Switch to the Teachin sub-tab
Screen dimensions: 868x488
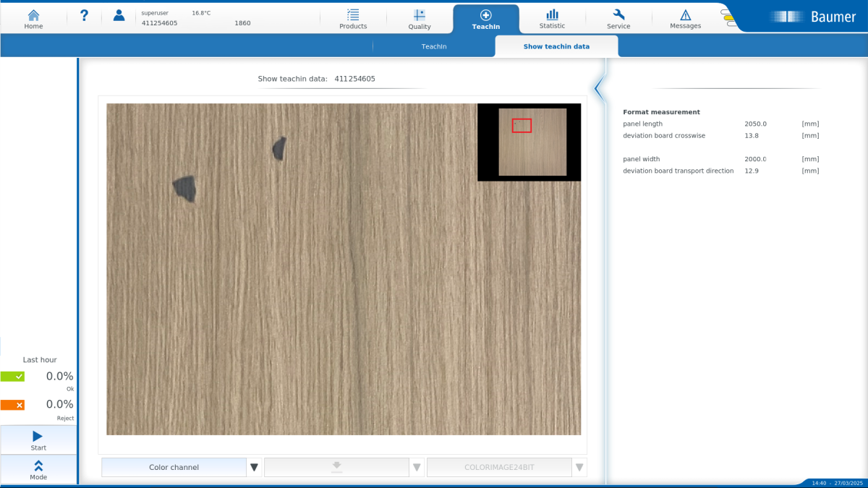[x=434, y=46]
